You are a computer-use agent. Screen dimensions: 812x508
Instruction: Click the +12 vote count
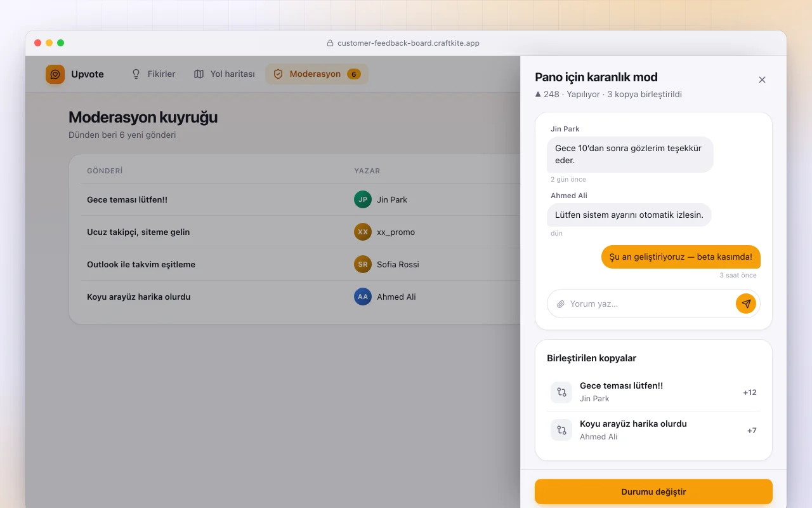click(x=750, y=392)
